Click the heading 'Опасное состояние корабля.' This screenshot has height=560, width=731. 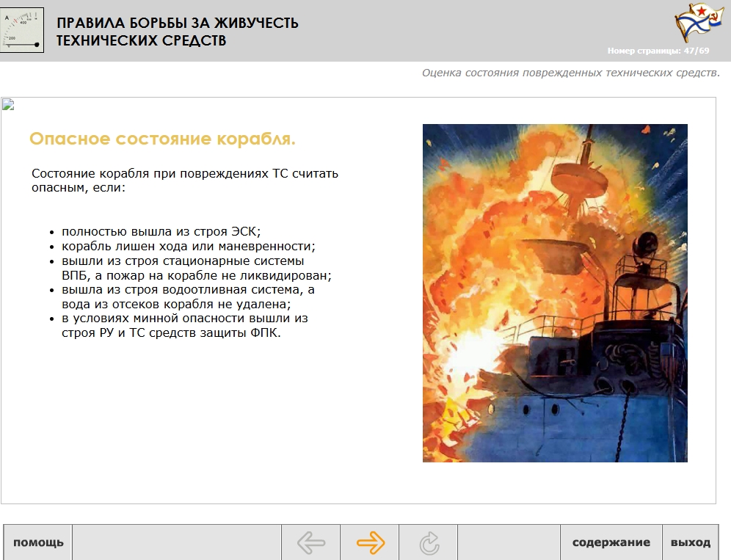tap(162, 139)
